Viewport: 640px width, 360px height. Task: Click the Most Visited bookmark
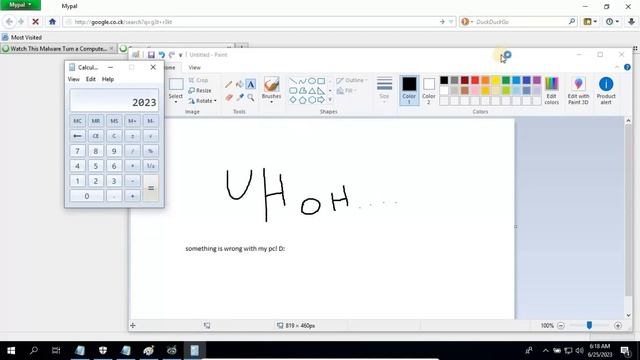(22, 37)
